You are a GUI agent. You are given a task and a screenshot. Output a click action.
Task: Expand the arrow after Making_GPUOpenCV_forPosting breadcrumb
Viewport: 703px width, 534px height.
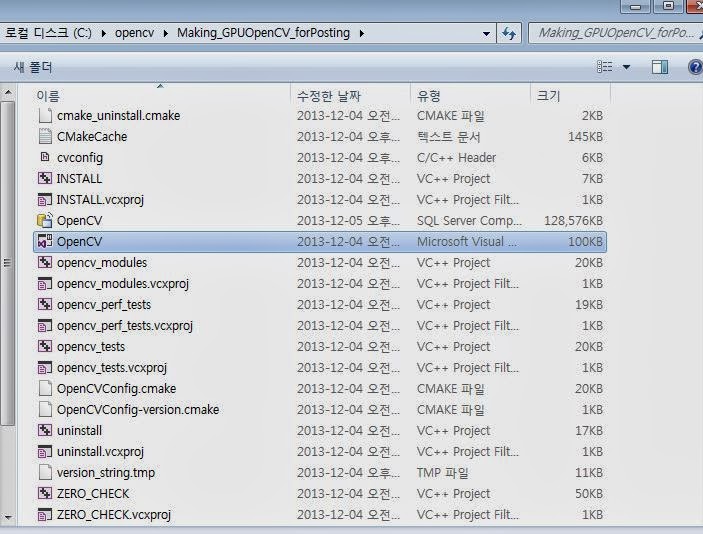tap(362, 33)
